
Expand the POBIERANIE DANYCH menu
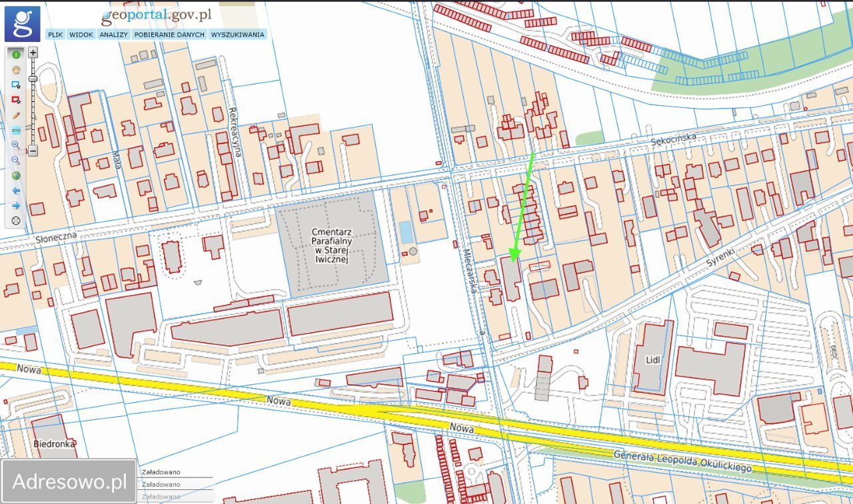169,35
